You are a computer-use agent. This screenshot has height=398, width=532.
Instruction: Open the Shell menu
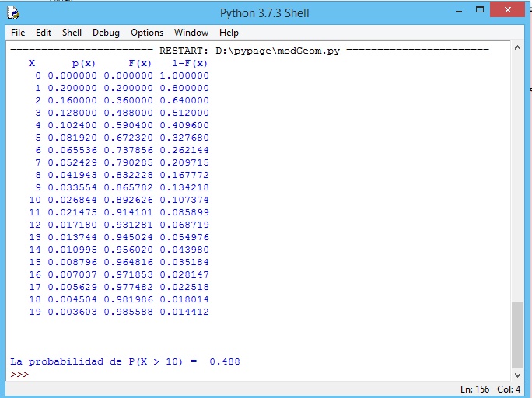point(72,33)
